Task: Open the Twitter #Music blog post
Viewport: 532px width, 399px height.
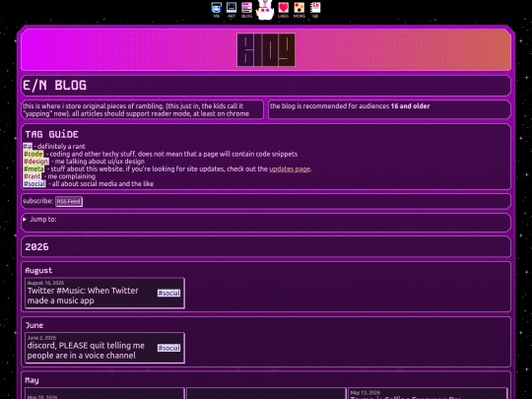Action: [x=104, y=294]
